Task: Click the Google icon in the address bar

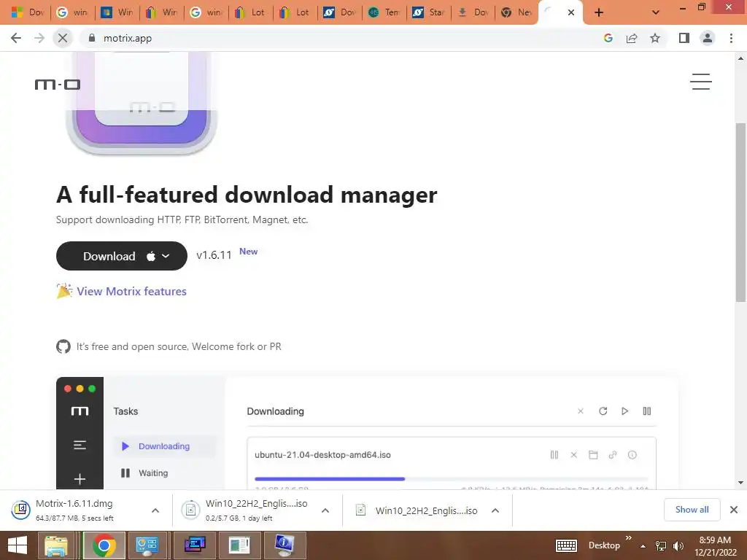Action: [608, 38]
